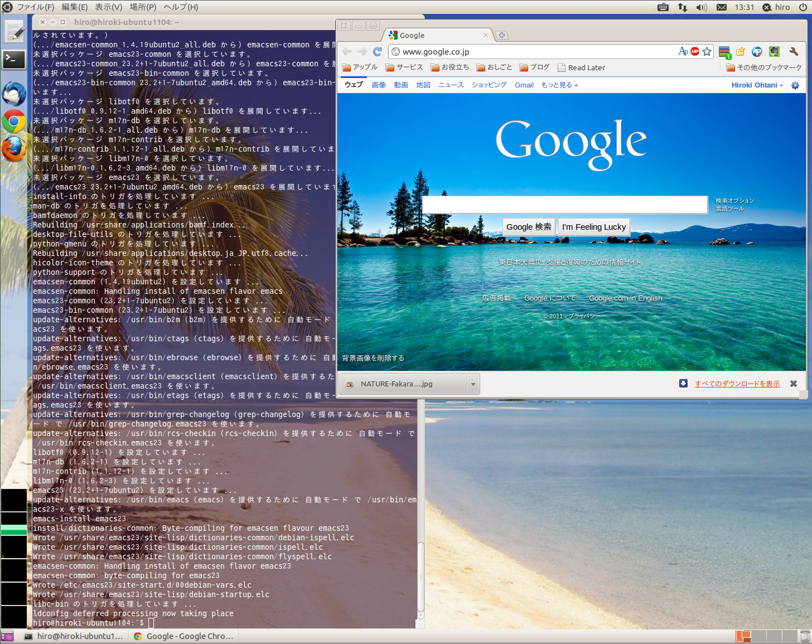Click I'm Feeling Lucky button
This screenshot has width=812, height=644.
click(594, 227)
